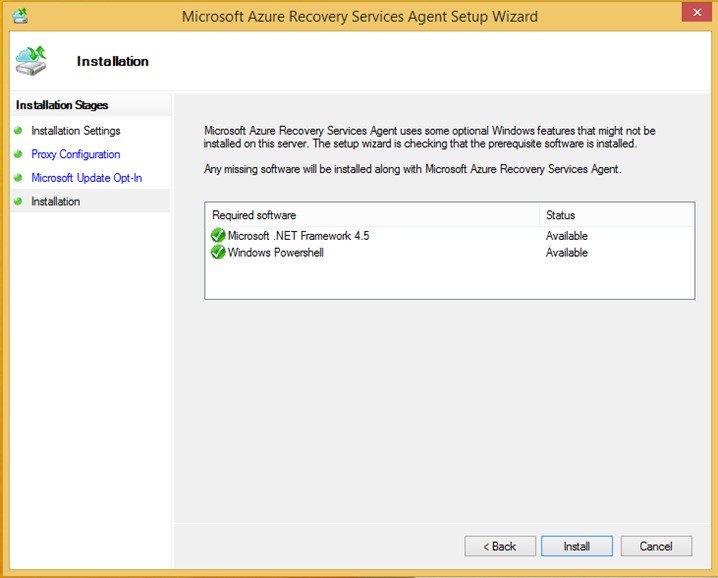The image size is (718, 578).
Task: Open the Proxy Configuration stage link
Action: 76,154
